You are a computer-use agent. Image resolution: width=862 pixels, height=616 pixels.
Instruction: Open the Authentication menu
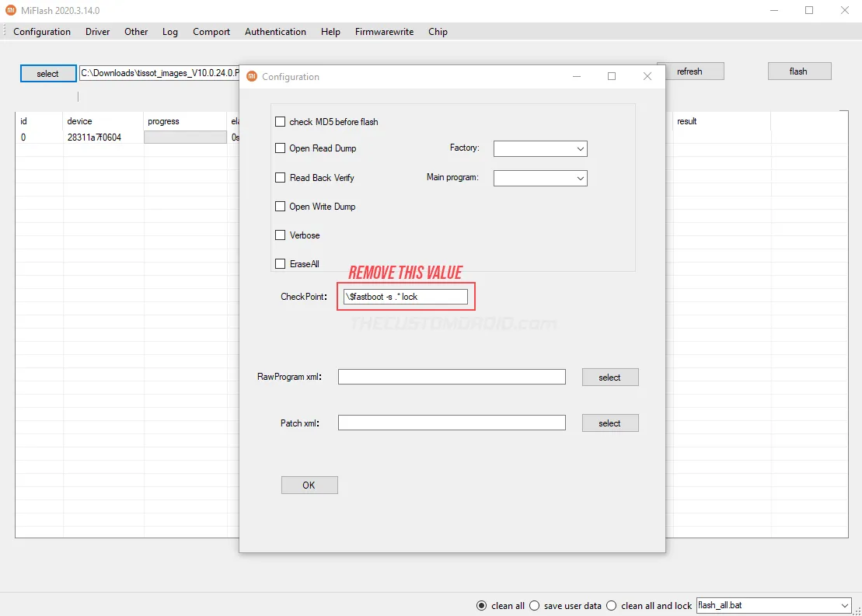(275, 32)
